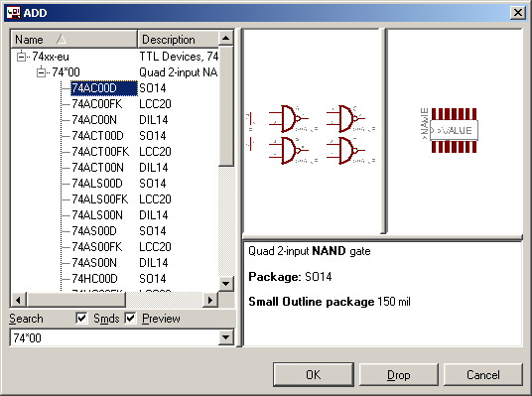Select the 74HC00D device entry
Image resolution: width=532 pixels, height=396 pixels.
coord(94,279)
